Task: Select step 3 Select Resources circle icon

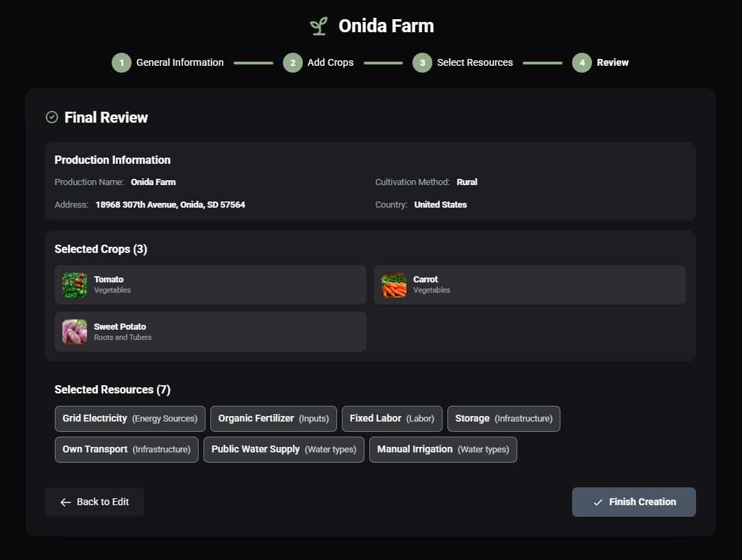Action: pyautogui.click(x=423, y=62)
